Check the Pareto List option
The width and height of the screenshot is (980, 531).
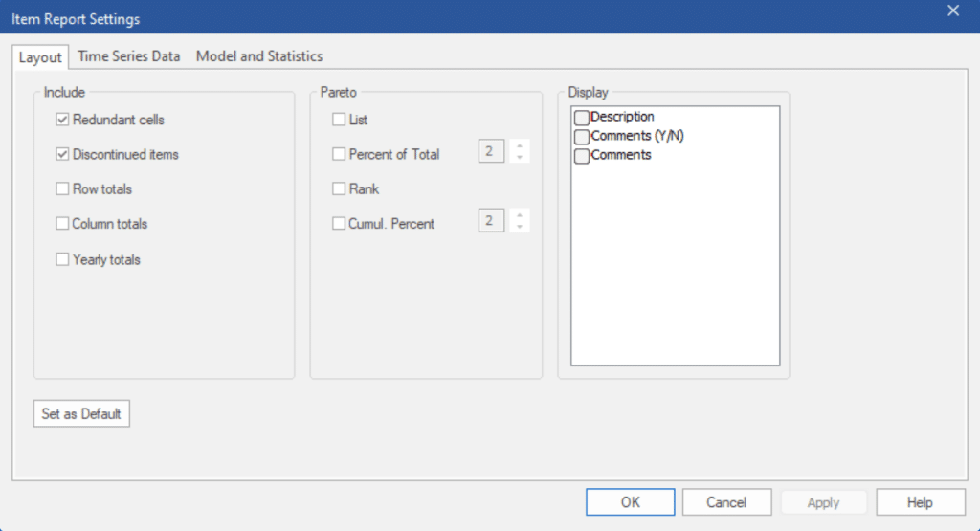pos(339,120)
